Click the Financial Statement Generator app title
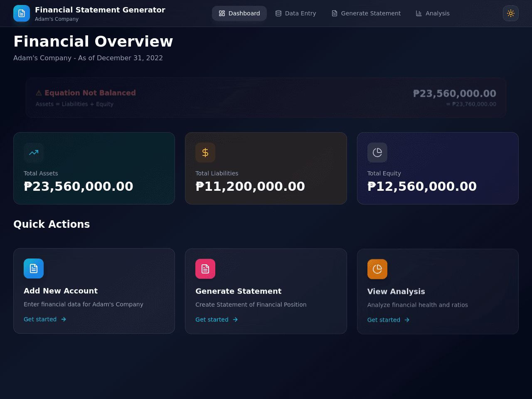Image resolution: width=532 pixels, height=399 pixels. tap(100, 10)
